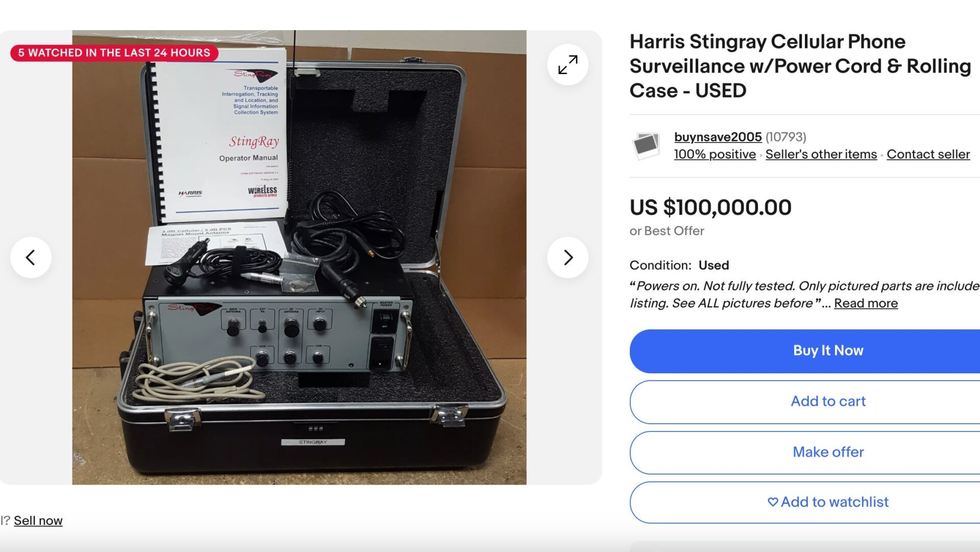Click the Buy It Now button
This screenshot has height=552, width=980.
828,351
